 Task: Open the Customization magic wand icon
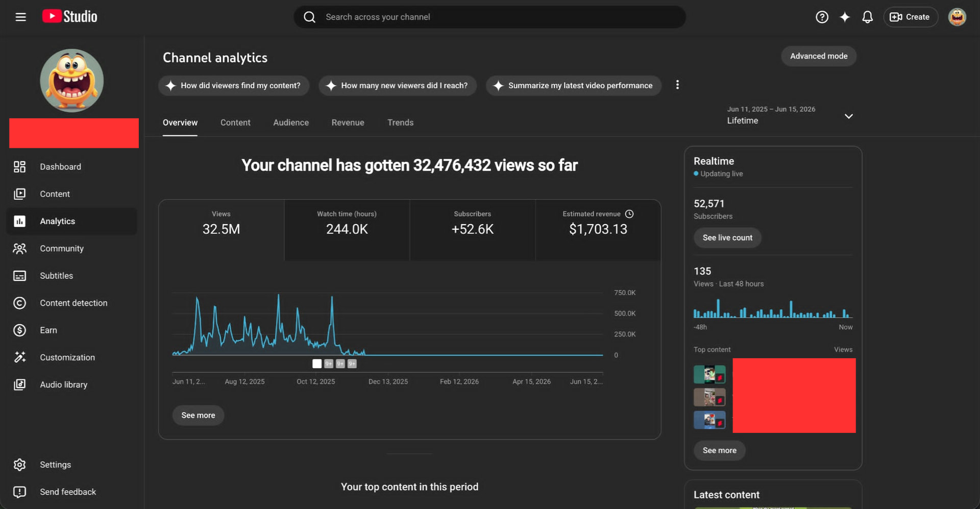tap(19, 357)
